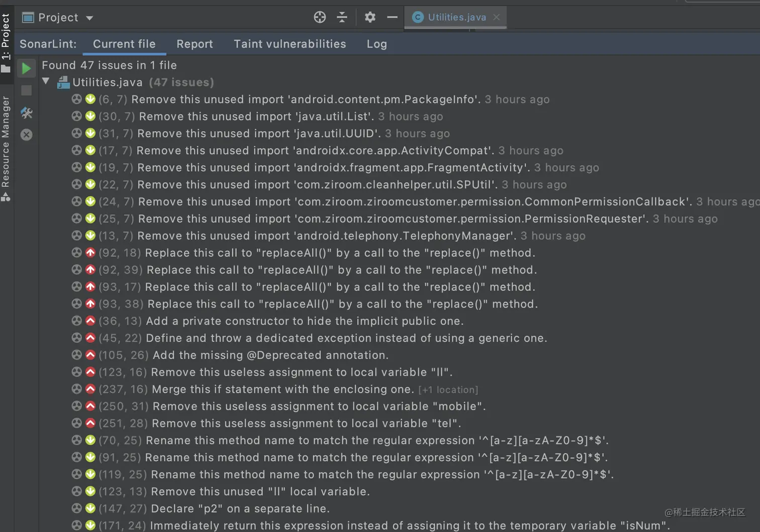Select the Current file tab

tap(124, 44)
